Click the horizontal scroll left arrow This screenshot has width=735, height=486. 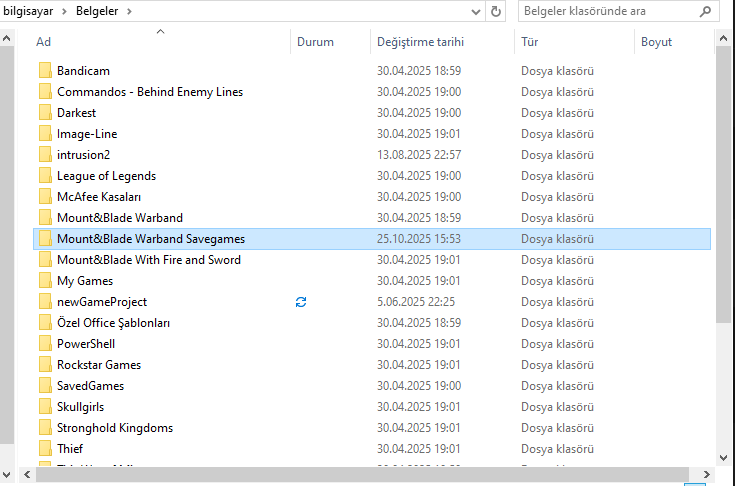27,475
